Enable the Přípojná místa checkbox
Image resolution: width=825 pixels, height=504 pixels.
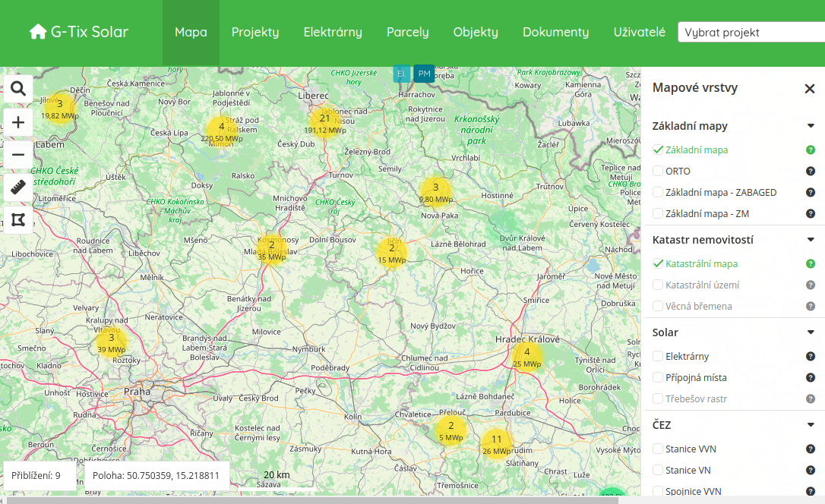point(658,377)
